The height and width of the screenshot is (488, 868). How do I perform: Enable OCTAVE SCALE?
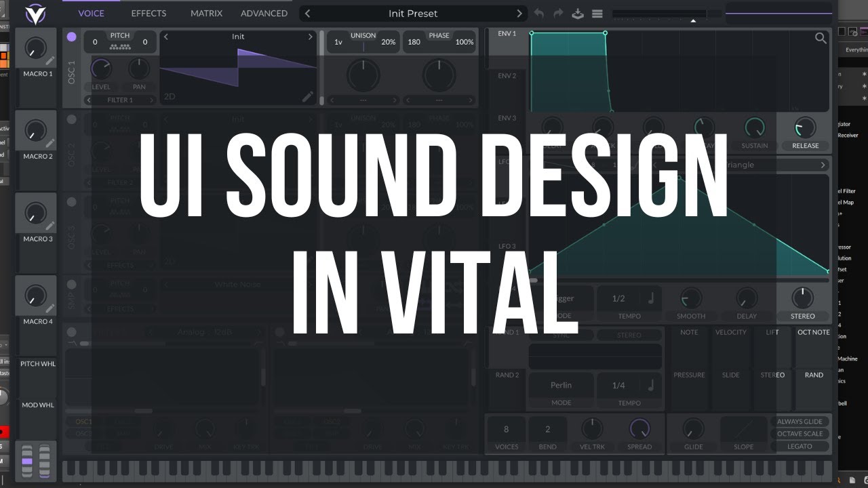(x=800, y=434)
